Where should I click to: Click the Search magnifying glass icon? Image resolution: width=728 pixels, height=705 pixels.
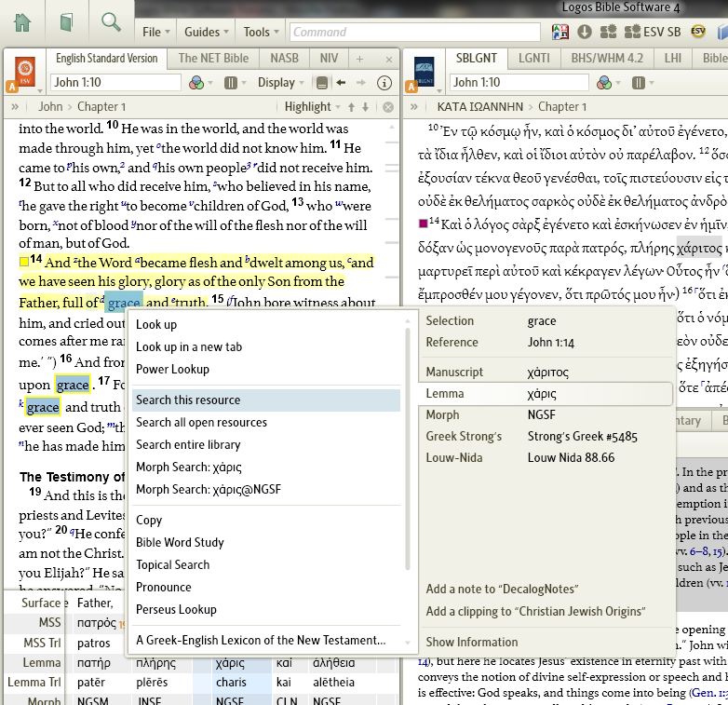pos(111,22)
